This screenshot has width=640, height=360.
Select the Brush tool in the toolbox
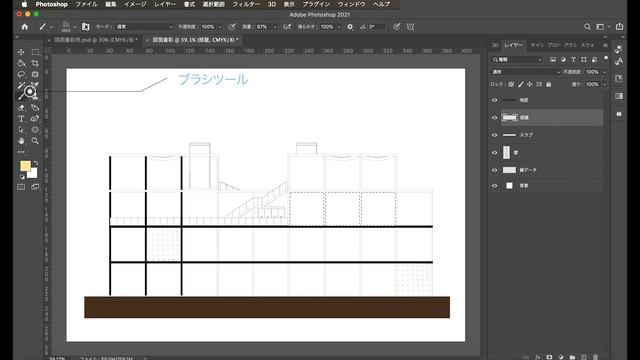(x=21, y=96)
